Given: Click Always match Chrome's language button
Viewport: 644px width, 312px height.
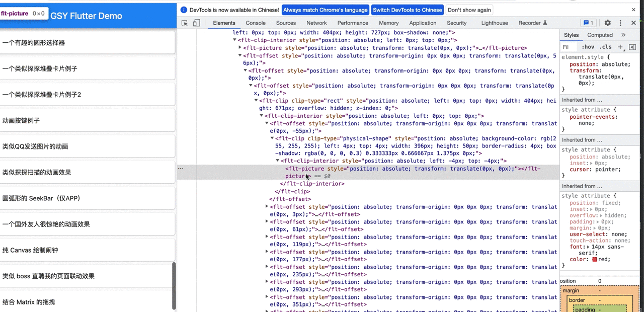Looking at the screenshot, I should click(325, 10).
